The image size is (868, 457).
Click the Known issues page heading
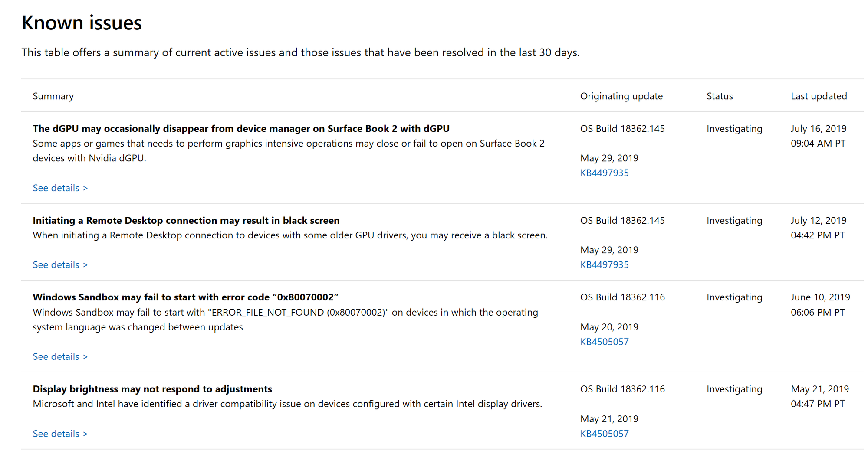82,23
